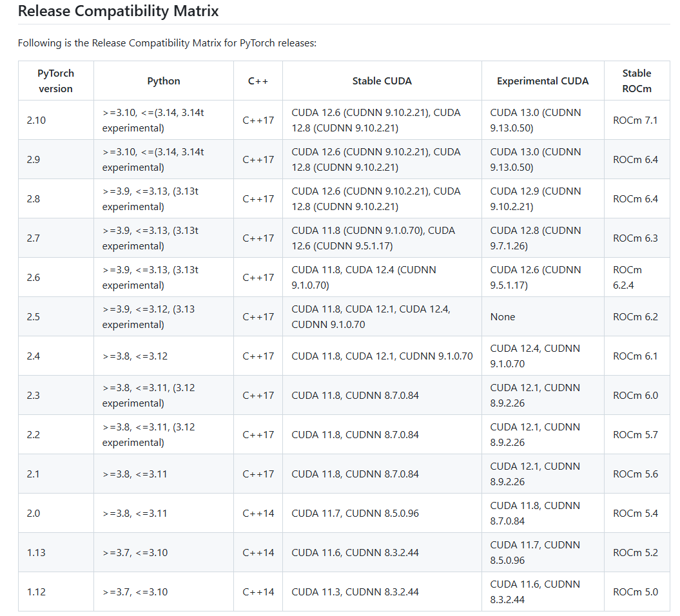Click ROCm 5.2 cell
The image size is (680, 616).
637,552
